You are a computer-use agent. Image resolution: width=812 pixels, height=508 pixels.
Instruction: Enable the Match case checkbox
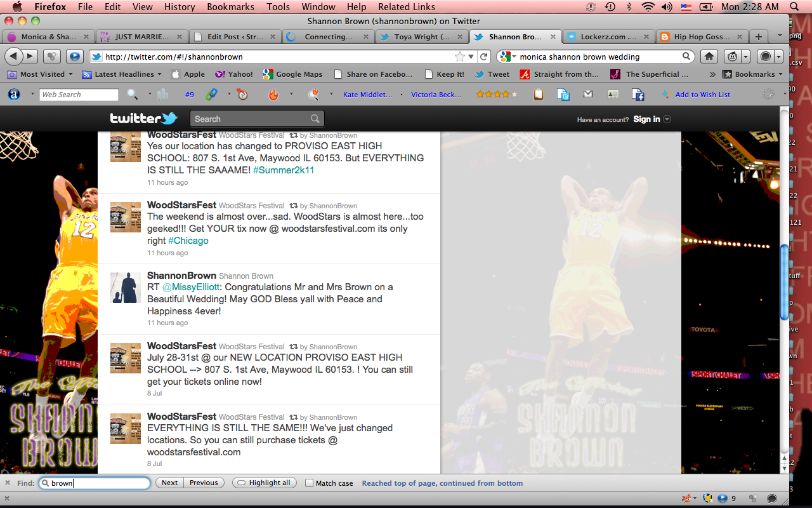point(309,483)
